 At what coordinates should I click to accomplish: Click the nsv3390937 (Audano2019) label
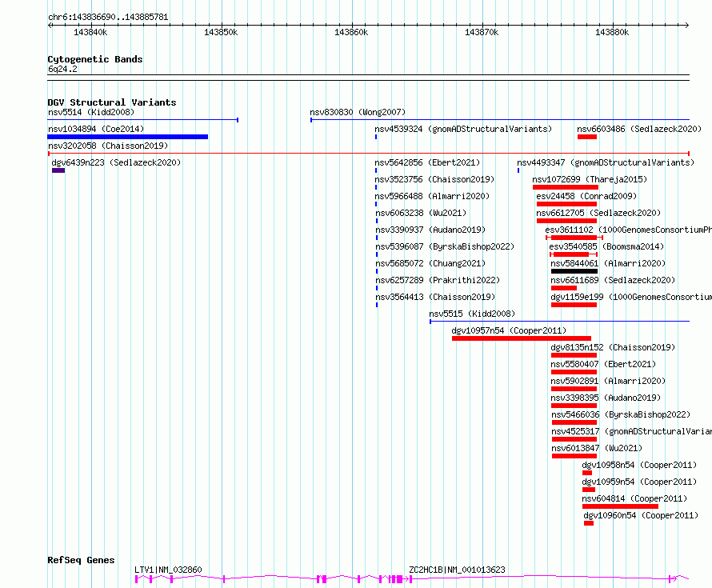point(430,230)
